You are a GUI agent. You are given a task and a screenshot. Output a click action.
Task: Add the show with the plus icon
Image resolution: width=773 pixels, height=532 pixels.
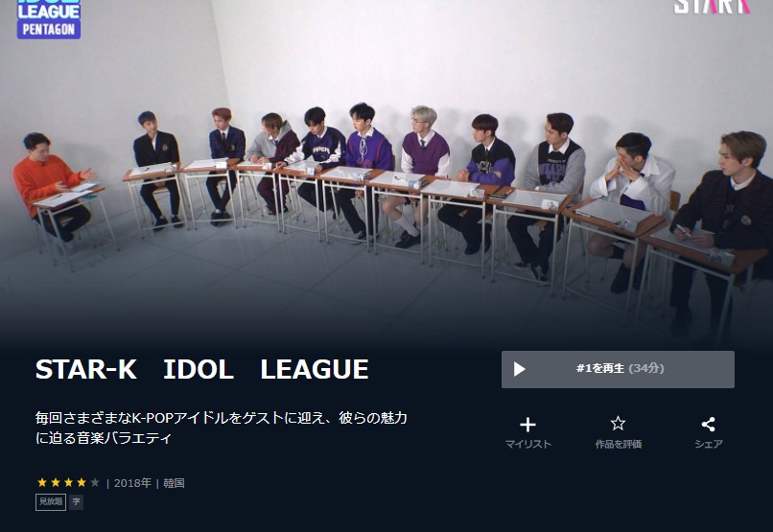click(528, 425)
